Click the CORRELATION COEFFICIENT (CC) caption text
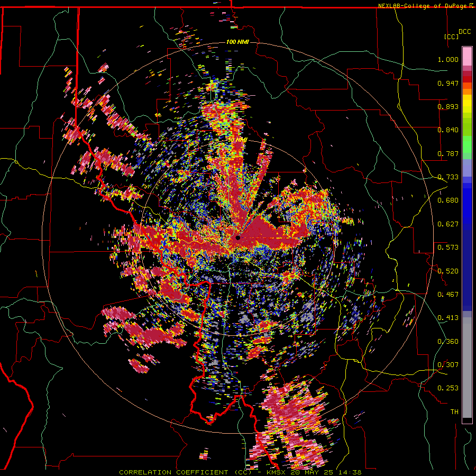The width and height of the screenshot is (476, 476). [x=185, y=472]
